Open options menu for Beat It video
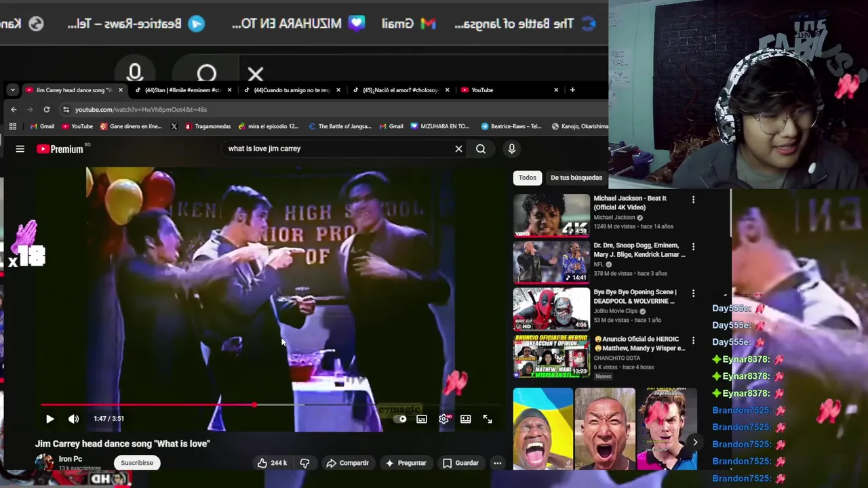Viewport: 868px width, 488px height. 693,199
